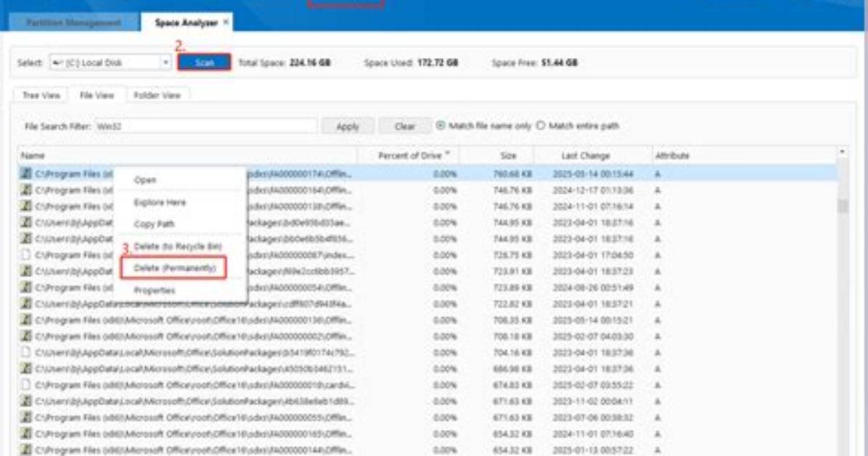
Task: Switch to the Partition Management tab
Action: point(73,23)
